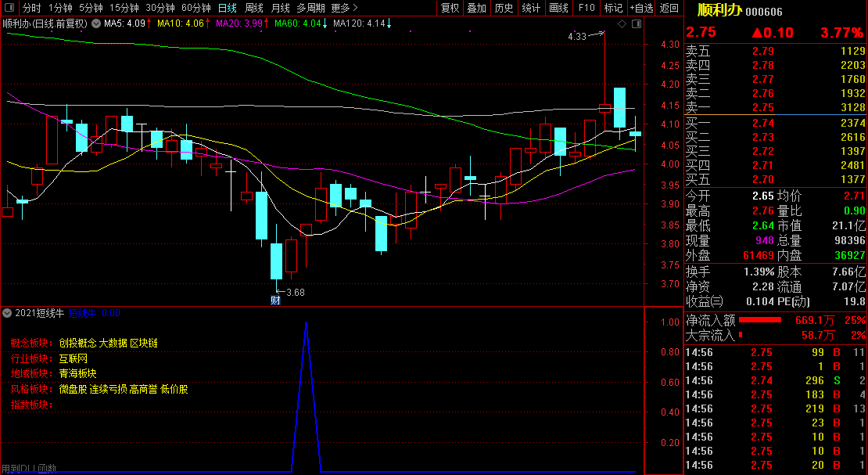Open the 画线 drawing tools
The height and width of the screenshot is (475, 868).
[558, 8]
